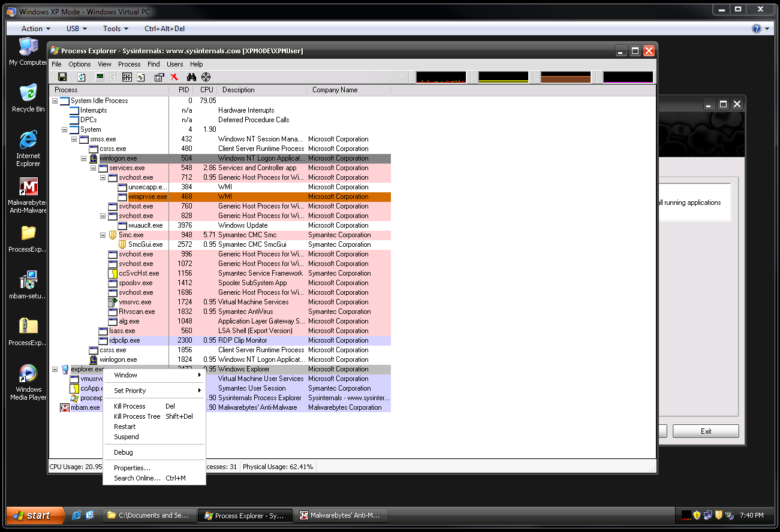
Task: Click the Kill Process red X icon
Action: [174, 77]
